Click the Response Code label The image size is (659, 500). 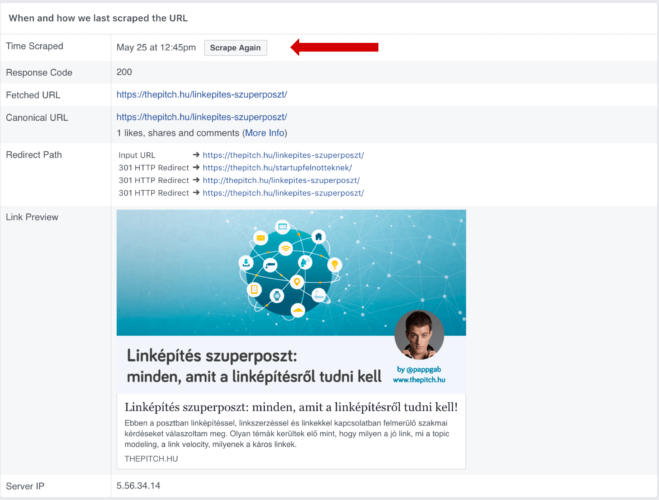click(39, 73)
